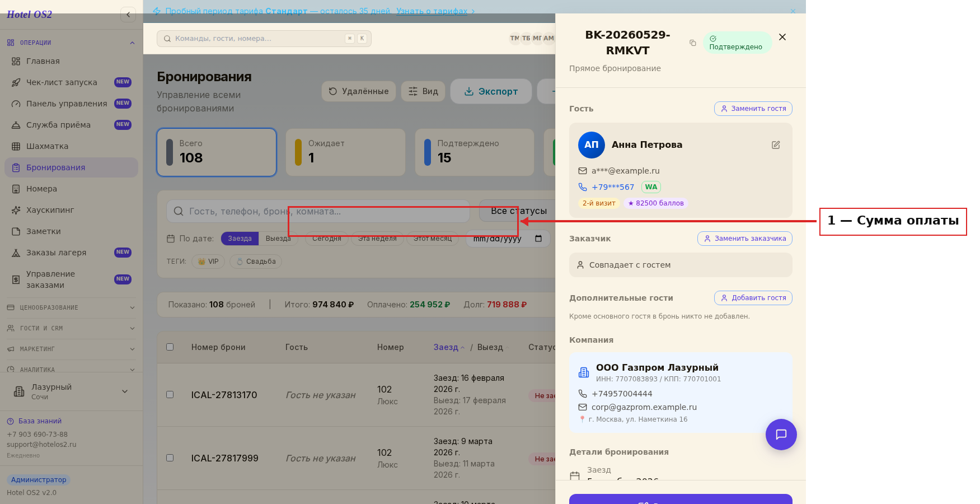The height and width of the screenshot is (504, 980).
Task: Collapse the sidebar with arrow button
Action: click(x=128, y=15)
